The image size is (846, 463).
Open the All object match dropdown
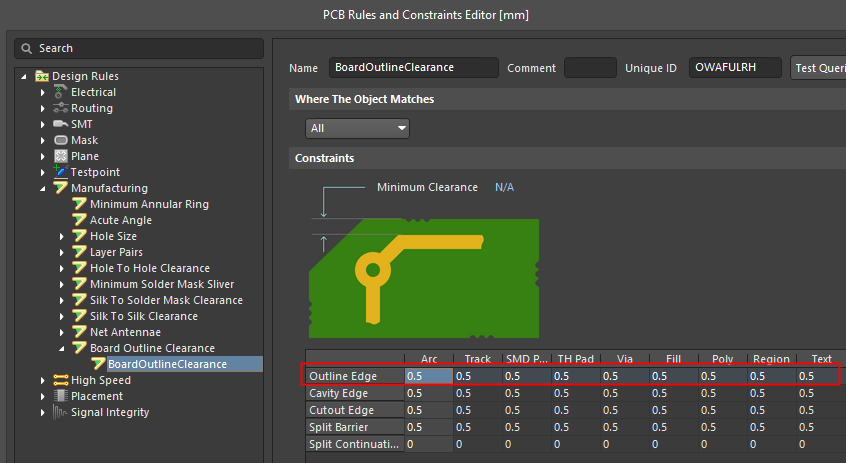pos(357,128)
